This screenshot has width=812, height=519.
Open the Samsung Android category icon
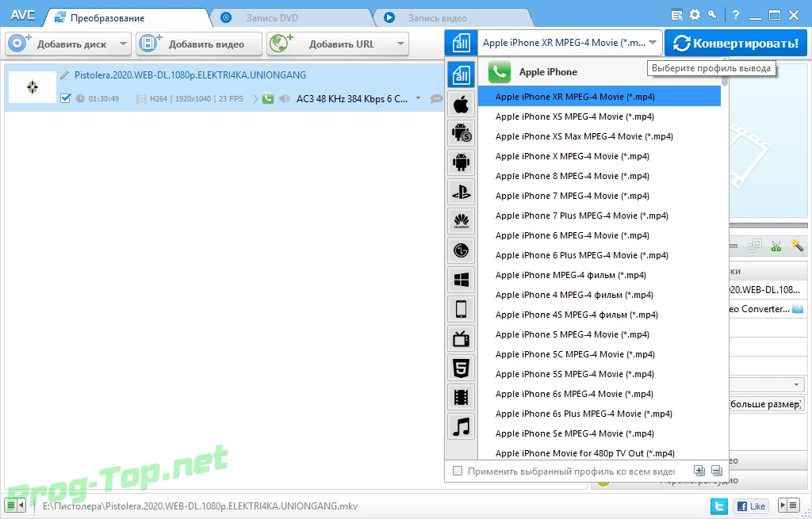pos(461,133)
